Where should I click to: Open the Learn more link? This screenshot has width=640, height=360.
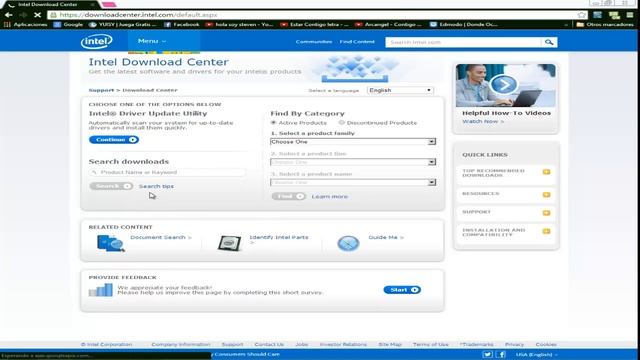[x=330, y=197]
